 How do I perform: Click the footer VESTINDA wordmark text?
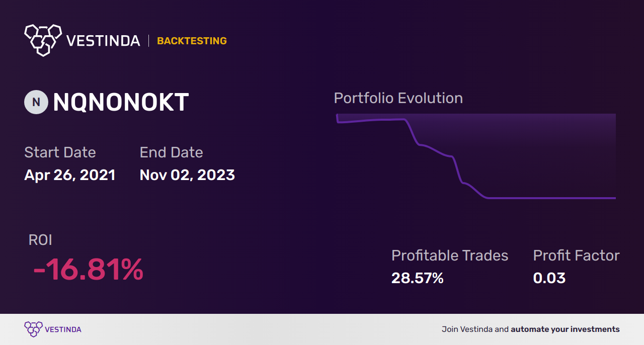tap(63, 329)
